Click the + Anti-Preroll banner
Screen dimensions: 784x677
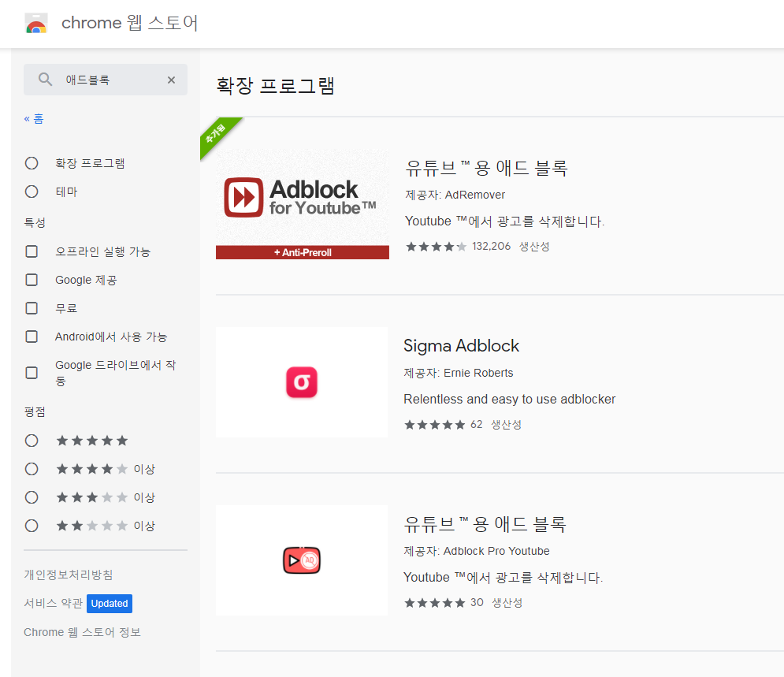click(x=303, y=252)
